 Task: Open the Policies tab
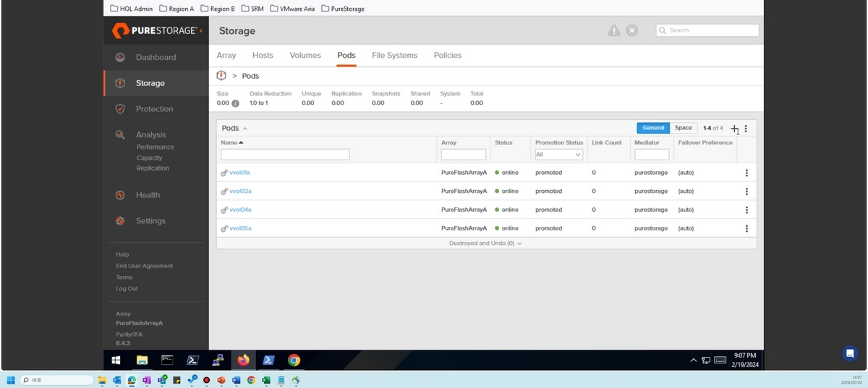click(448, 55)
